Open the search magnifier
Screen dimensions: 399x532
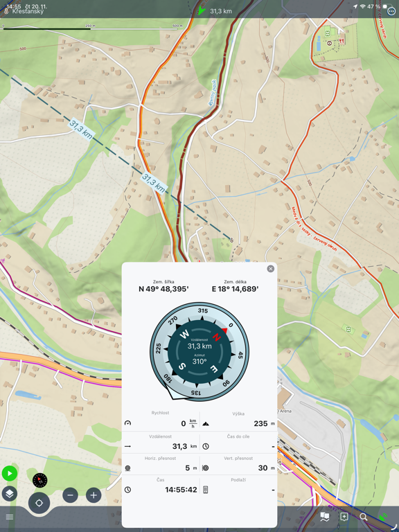(364, 517)
